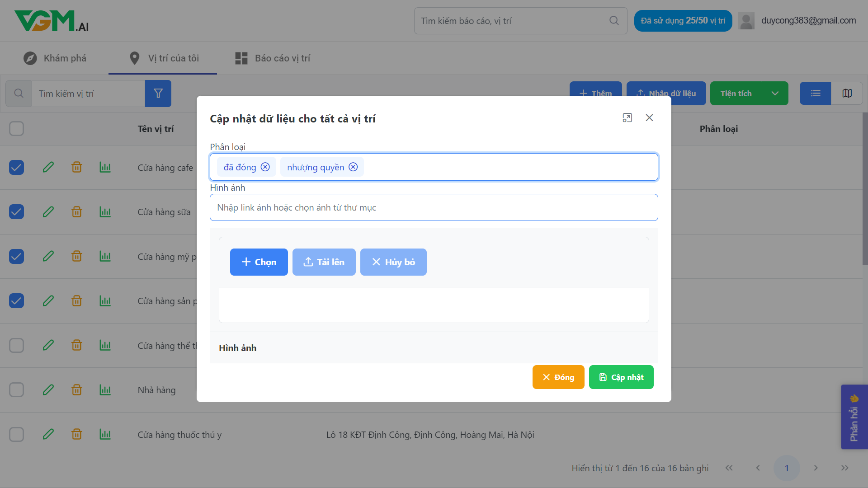Switch to map view icon
The height and width of the screenshot is (488, 868).
click(847, 94)
